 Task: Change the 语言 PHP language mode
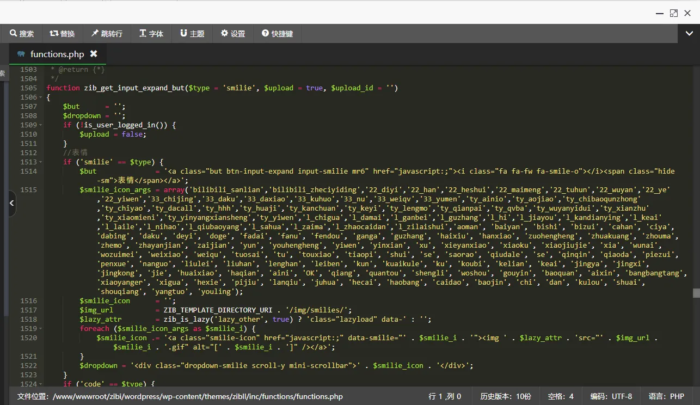pyautogui.click(x=668, y=397)
